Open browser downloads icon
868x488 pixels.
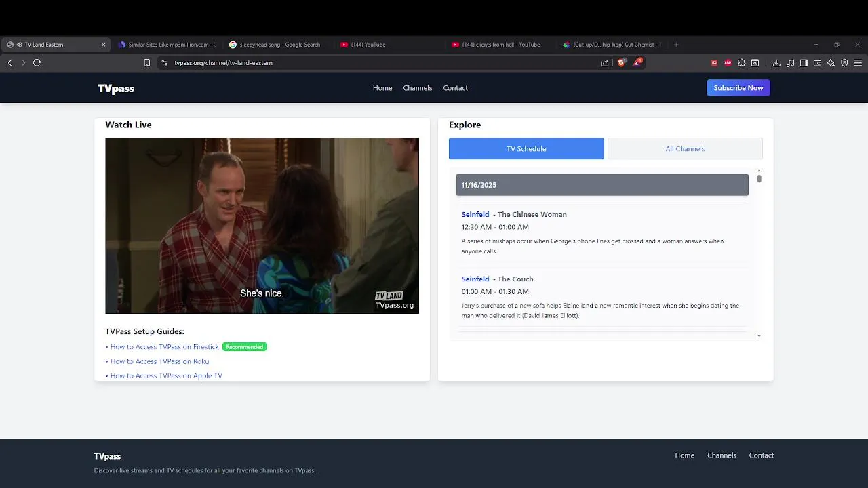[x=776, y=62]
